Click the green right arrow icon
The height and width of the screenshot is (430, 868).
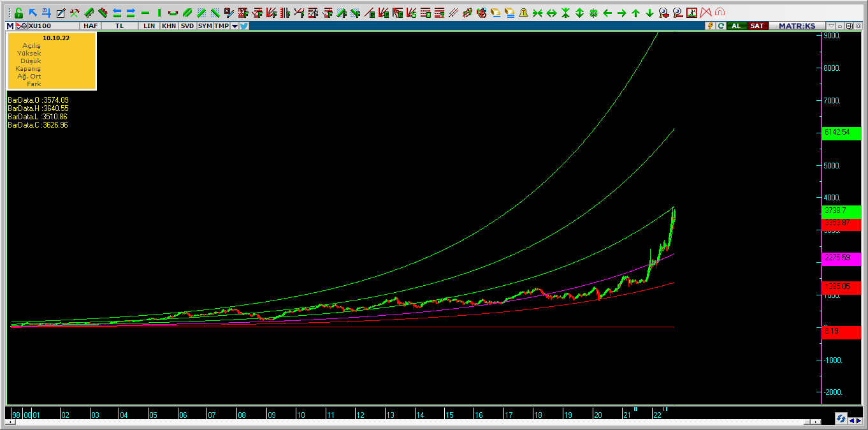click(621, 13)
